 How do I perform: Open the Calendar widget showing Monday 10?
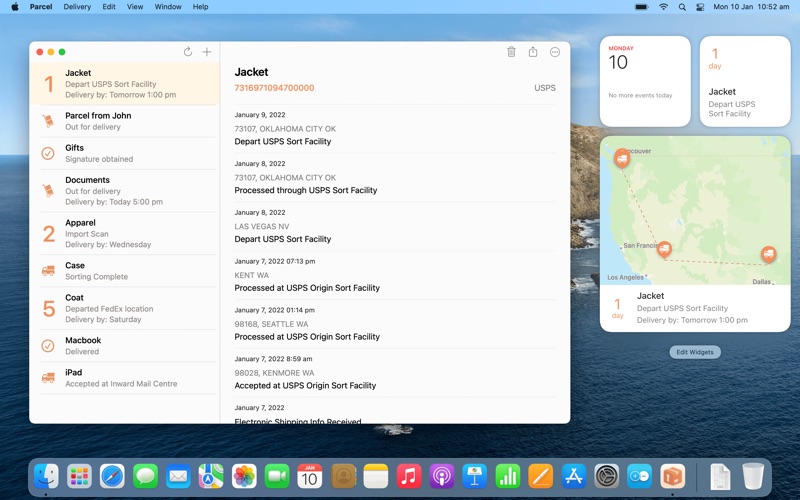[645, 81]
